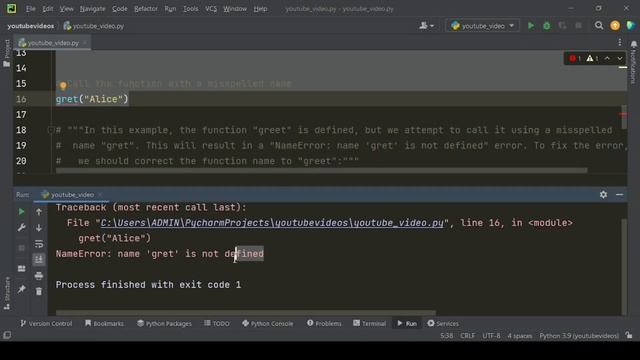The image size is (640, 360).
Task: Collapse the comment fold marker at line 18
Action: pos(51,130)
